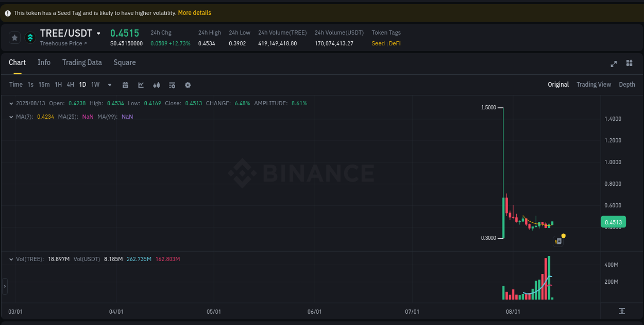Open the chart layout grid icon

coord(629,63)
